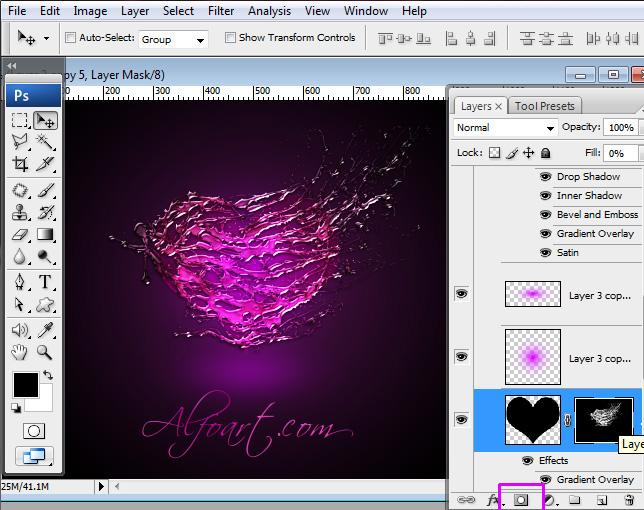Click the foreground color black swatch
This screenshot has height=510, width=644.
[x=25, y=385]
